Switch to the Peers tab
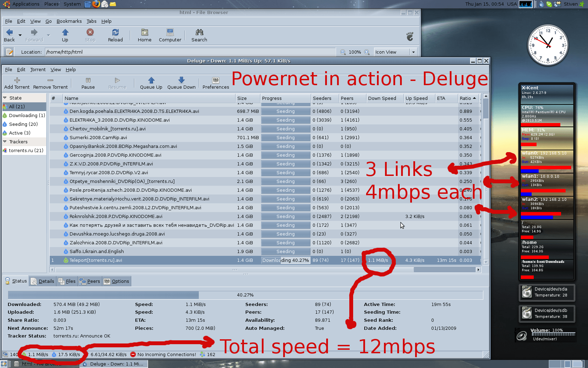 tap(90, 281)
